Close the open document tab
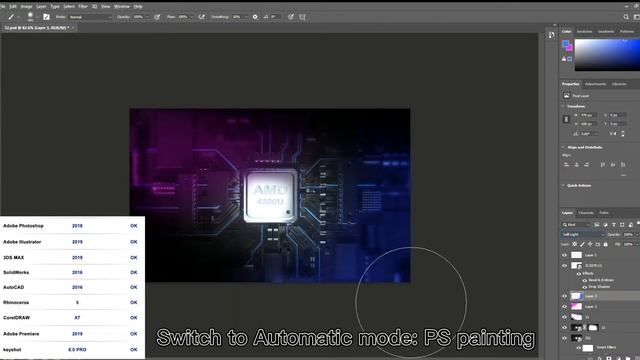640x360 pixels. tap(73, 28)
